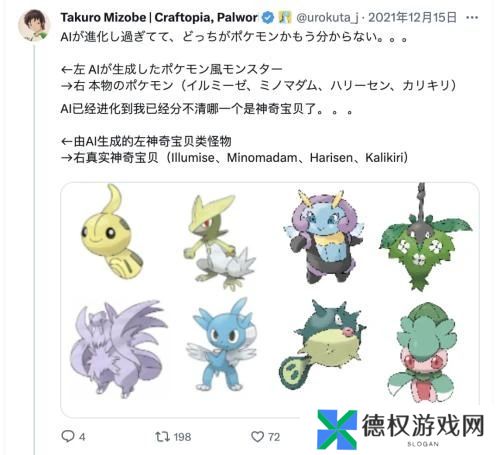The height and width of the screenshot is (455, 500).
Task: Open the hanging green leaf Pokémon image
Action: (425, 237)
